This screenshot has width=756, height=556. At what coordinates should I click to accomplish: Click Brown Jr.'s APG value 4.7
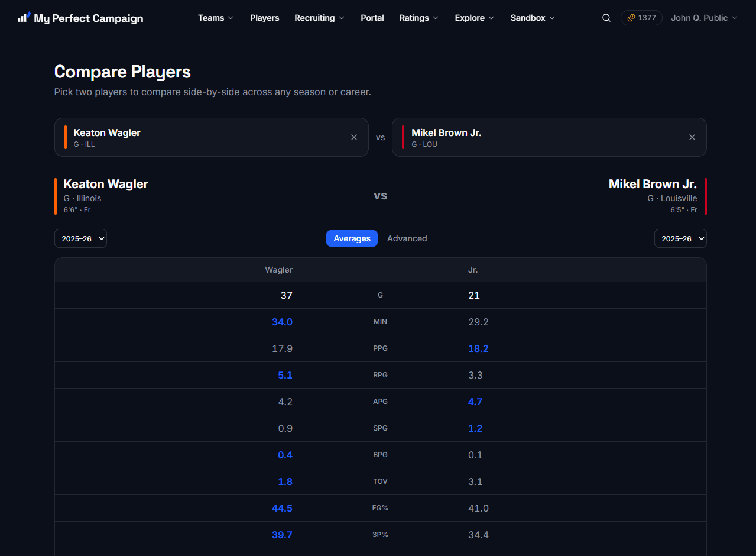click(x=475, y=402)
